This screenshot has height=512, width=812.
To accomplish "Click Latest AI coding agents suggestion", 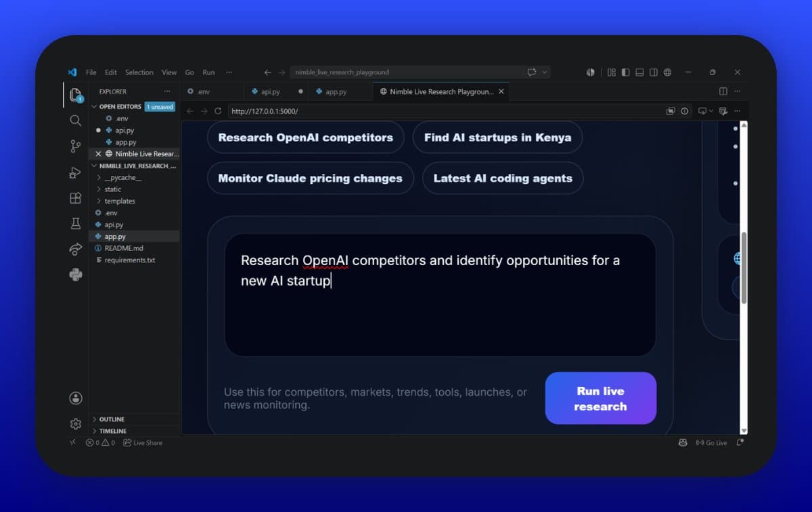I will click(503, 179).
